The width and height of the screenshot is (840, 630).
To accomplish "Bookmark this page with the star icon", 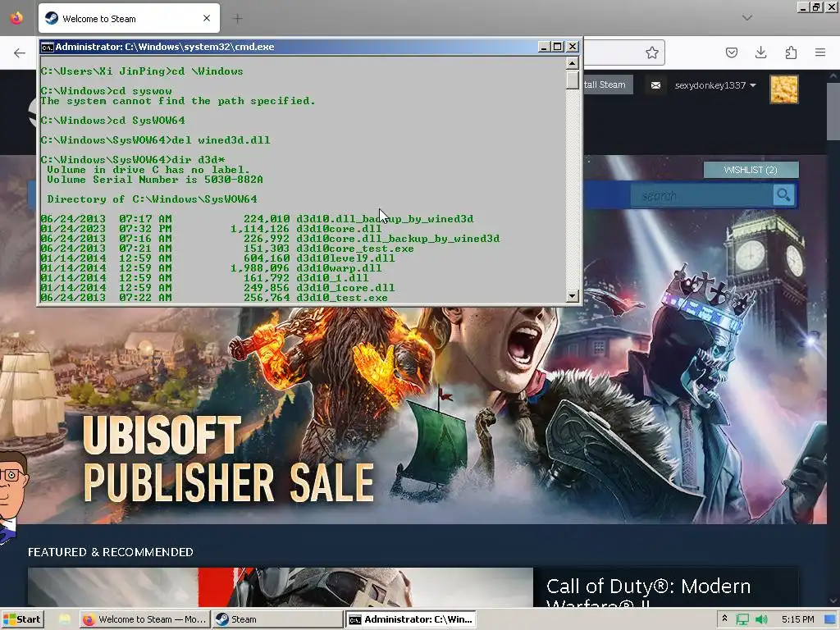I will 651,52.
